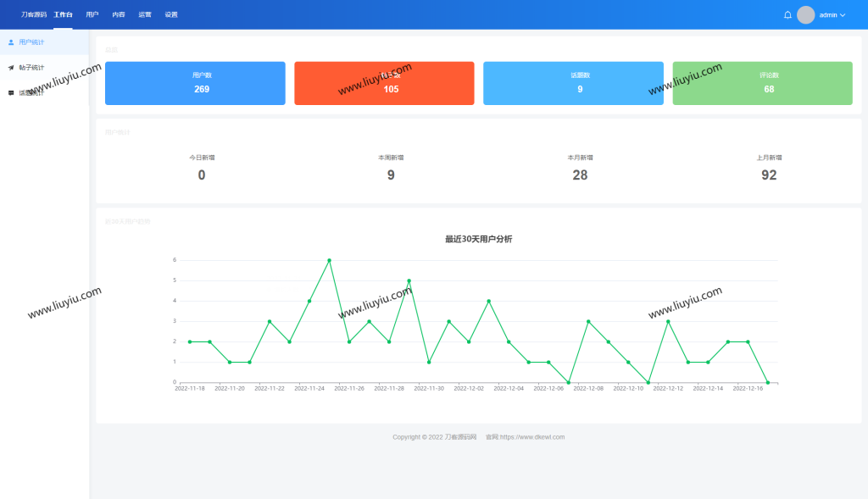Open notifications with the bell icon
Viewport: 868px width, 499px height.
(787, 15)
